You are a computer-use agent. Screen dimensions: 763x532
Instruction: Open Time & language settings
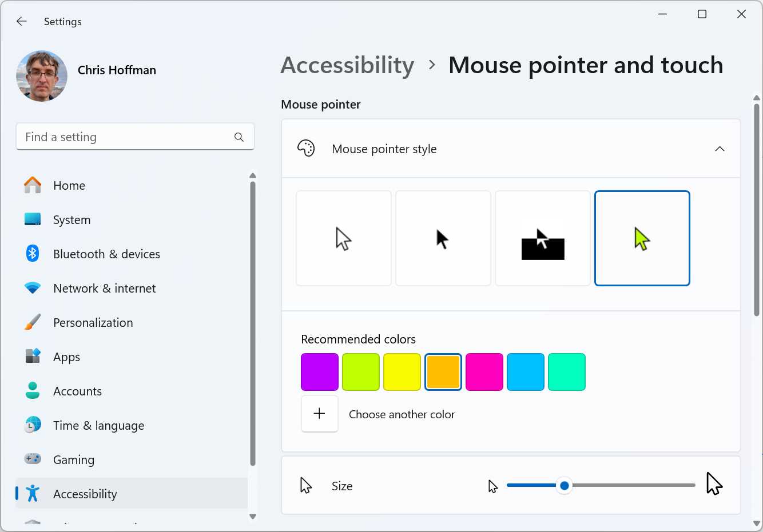tap(98, 425)
